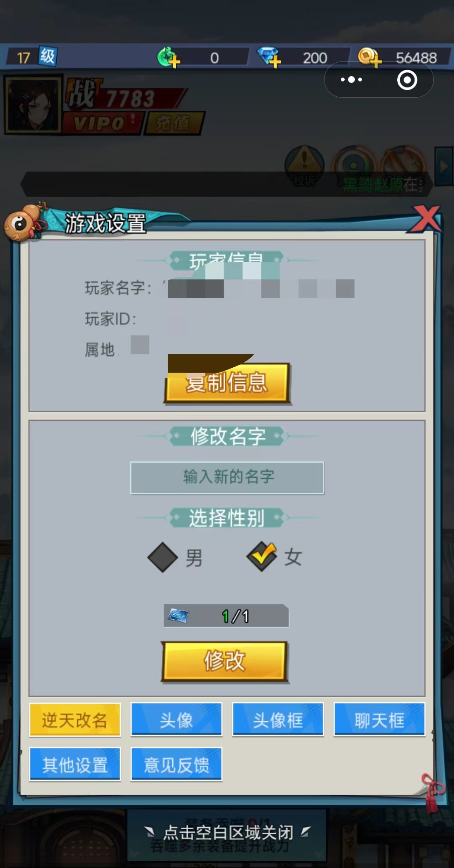Open the 头像 tab
This screenshot has height=868, width=454.
pyautogui.click(x=177, y=719)
